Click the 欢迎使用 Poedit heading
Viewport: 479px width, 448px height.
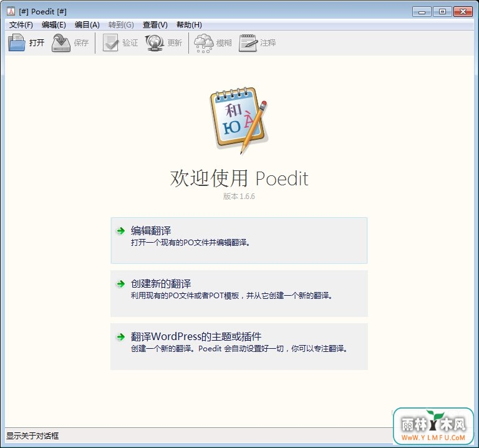(239, 178)
